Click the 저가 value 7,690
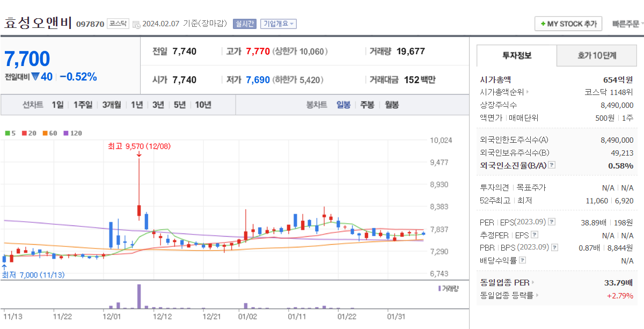Screen dimensions: 644x329 258,80
